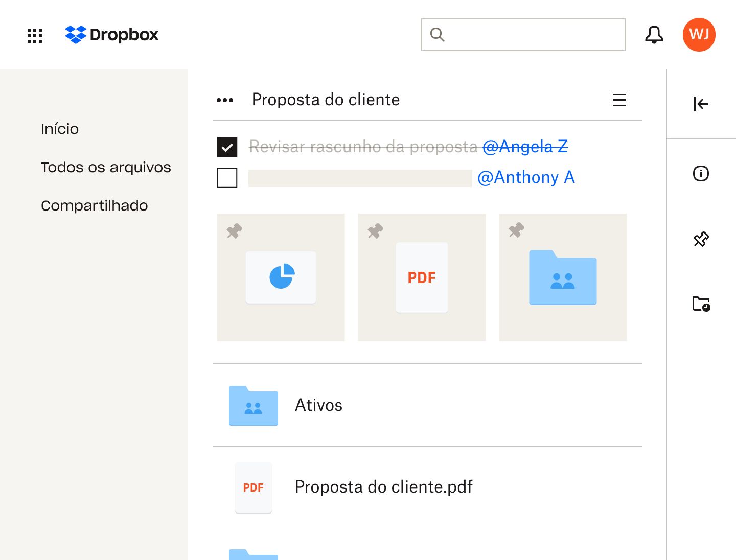Check the Anthony A task checkbox
The image size is (736, 560).
(x=227, y=178)
